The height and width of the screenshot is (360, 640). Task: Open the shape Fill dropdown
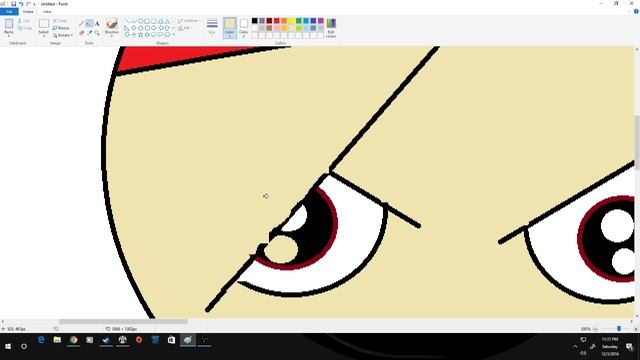184,28
